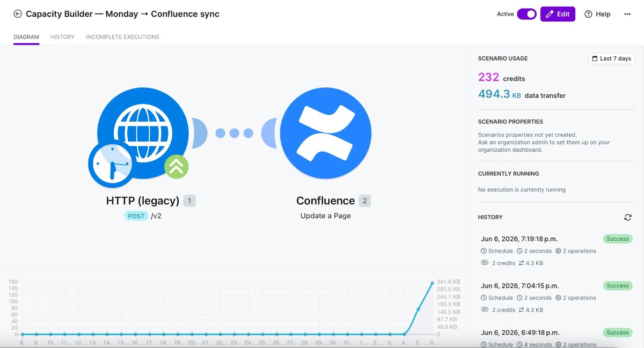Screen dimensions: 644x348
Task: Click Success badge of the 6:49:18 p.m. run
Action: (x=618, y=332)
